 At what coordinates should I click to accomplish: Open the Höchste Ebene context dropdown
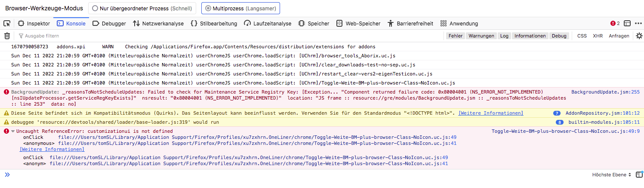click(611, 175)
